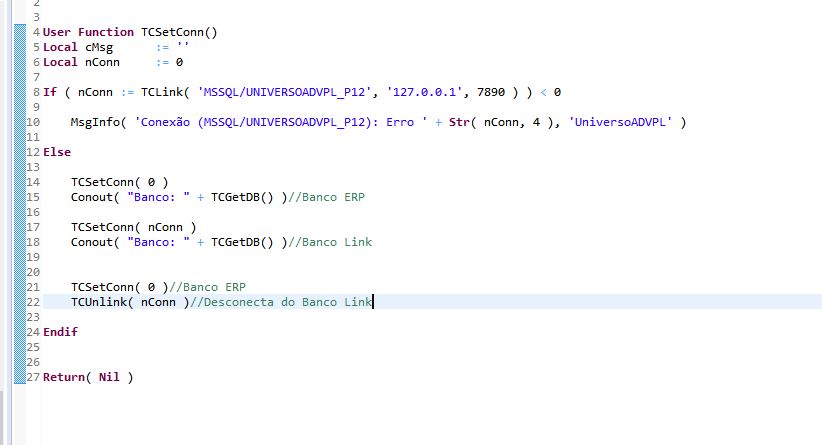Click line number 12 in the gutter
822x445 pixels.
34,152
